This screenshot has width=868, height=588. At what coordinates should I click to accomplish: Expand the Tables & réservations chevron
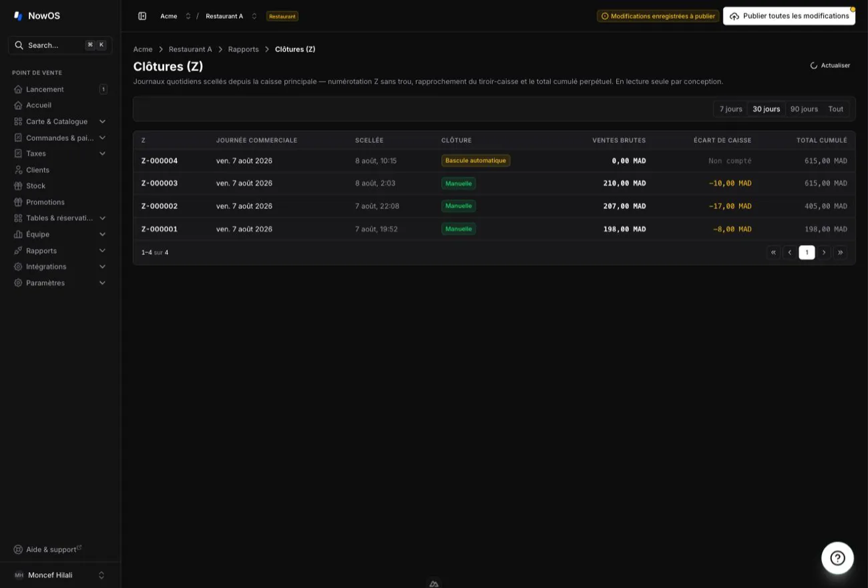click(102, 218)
